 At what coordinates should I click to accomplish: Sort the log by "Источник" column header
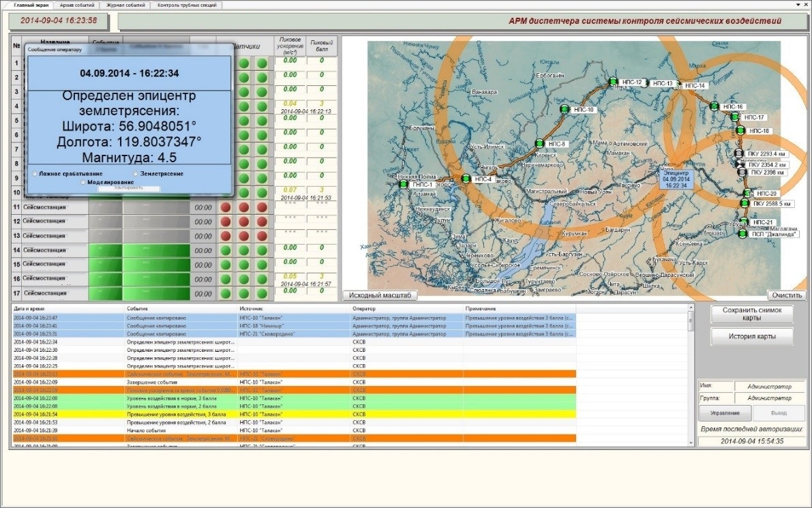[294, 309]
